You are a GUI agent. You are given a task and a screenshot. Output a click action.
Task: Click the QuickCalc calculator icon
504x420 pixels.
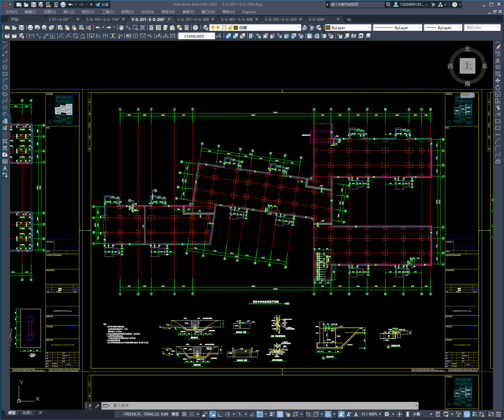[187, 28]
